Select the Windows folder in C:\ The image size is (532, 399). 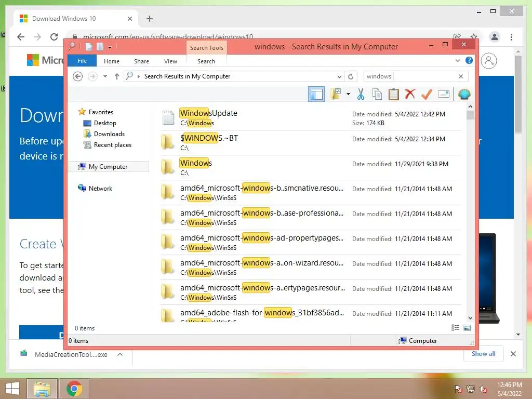311,168
